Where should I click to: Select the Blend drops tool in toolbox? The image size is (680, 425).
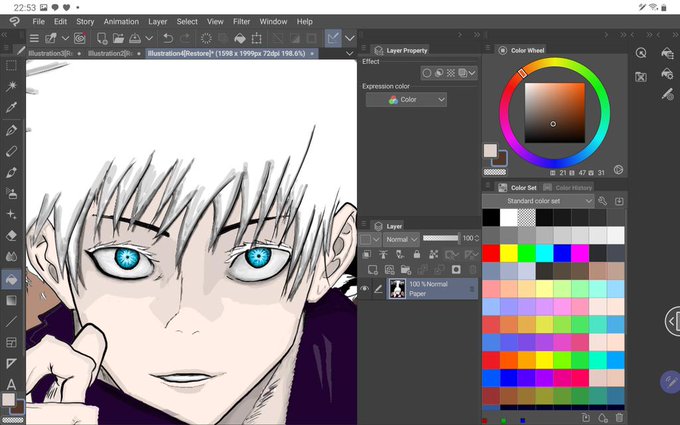click(x=11, y=257)
